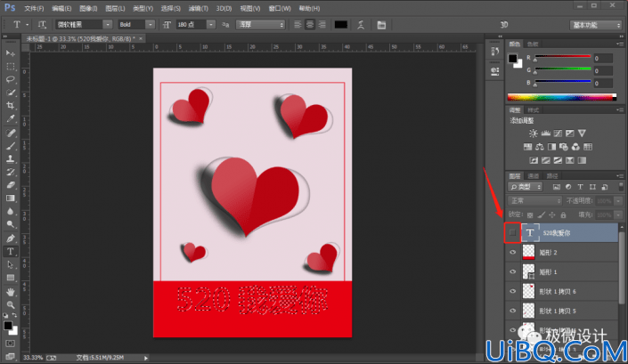628x364 pixels.
Task: Hide the 矩形 2 layer
Action: tap(513, 253)
